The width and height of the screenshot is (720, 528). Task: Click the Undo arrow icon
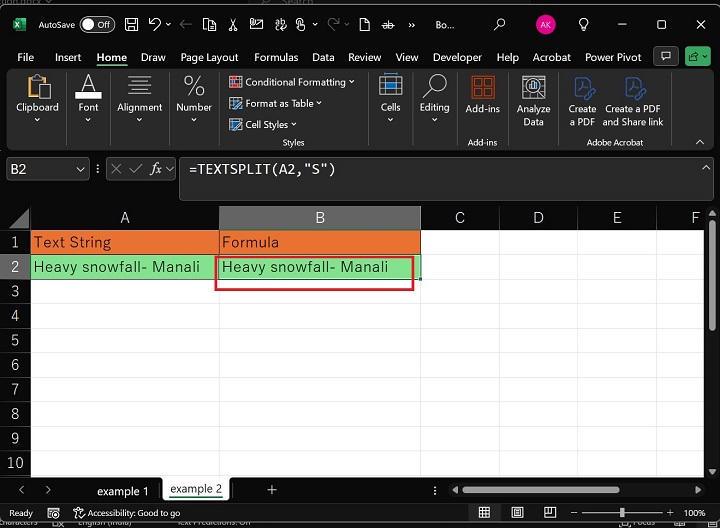point(154,24)
